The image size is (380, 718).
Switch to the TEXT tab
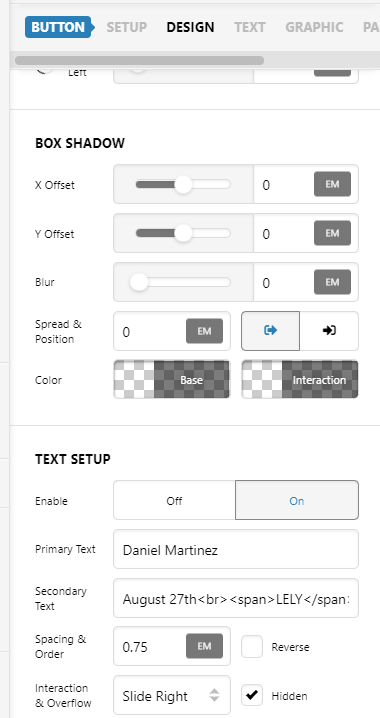coord(250,27)
